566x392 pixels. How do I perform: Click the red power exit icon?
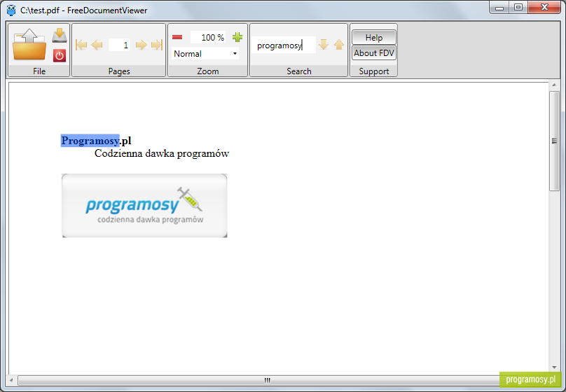60,55
